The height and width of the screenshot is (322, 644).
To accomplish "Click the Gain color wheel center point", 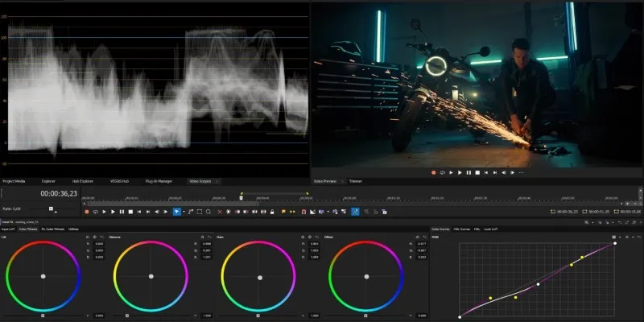I will pos(259,278).
